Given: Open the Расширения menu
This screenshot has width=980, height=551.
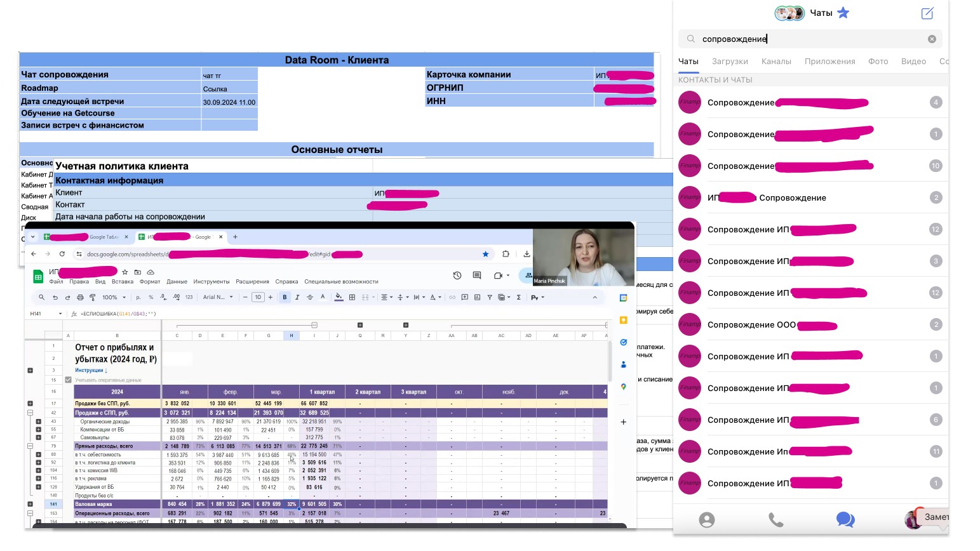Looking at the screenshot, I should (252, 282).
